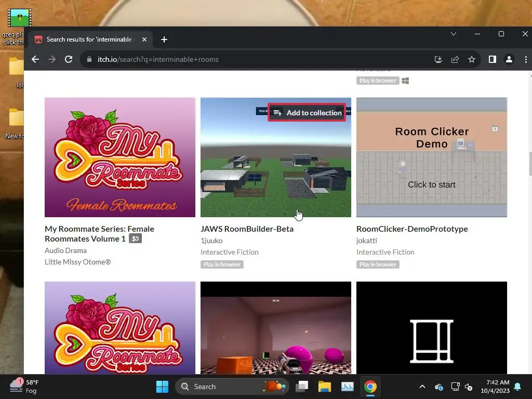Click 'Interactive Fiction' under jokatti

coord(385,252)
